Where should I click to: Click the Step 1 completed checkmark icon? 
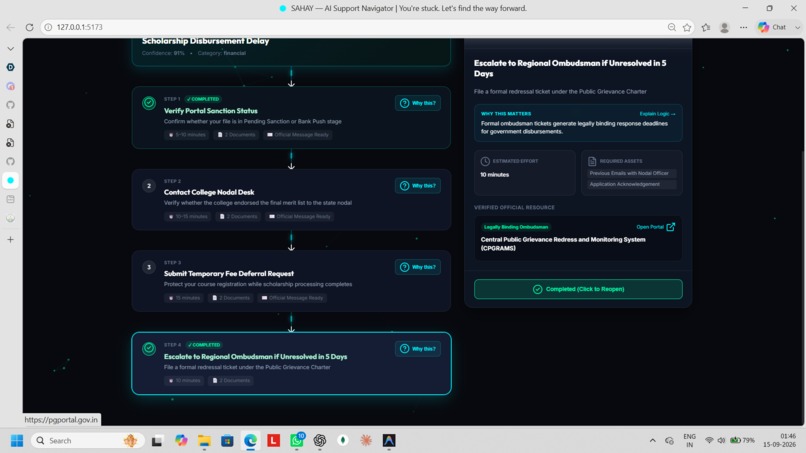pyautogui.click(x=149, y=103)
